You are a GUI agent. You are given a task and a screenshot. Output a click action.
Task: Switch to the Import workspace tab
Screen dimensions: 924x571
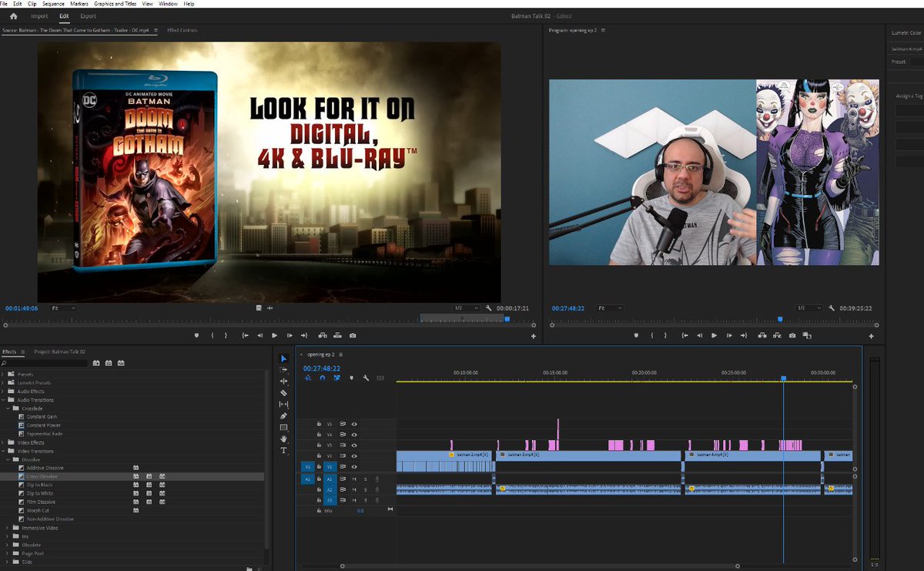(x=39, y=15)
